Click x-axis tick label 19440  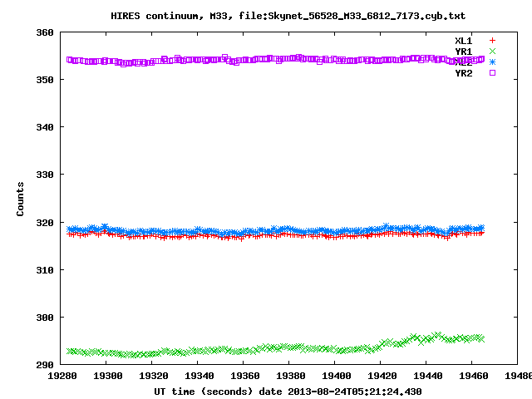428,376
